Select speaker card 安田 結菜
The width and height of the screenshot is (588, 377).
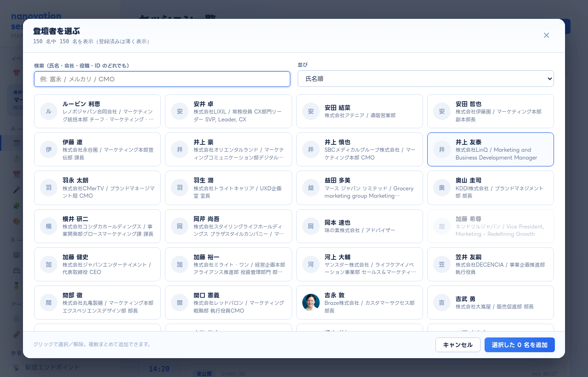(x=359, y=111)
